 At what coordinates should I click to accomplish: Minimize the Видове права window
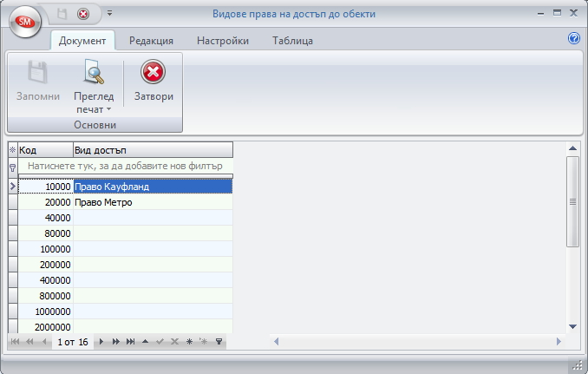click(540, 14)
